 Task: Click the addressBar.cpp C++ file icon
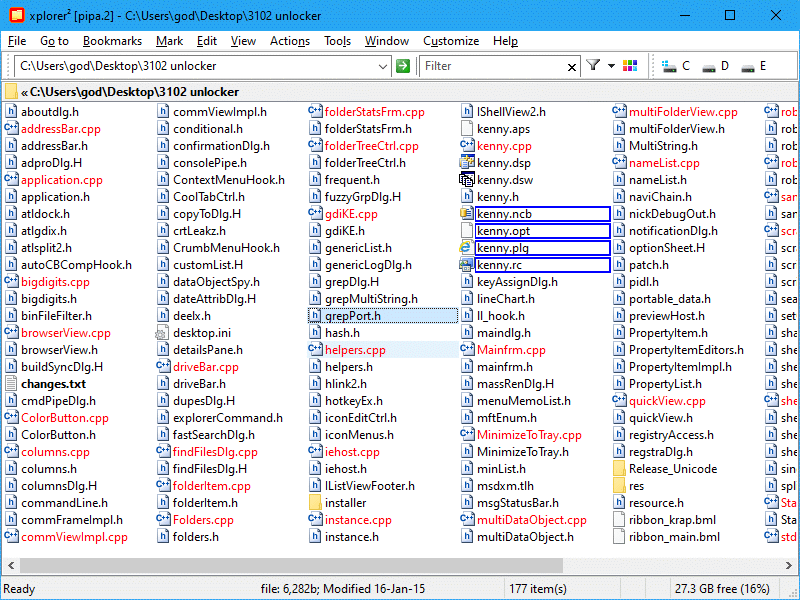[11, 129]
